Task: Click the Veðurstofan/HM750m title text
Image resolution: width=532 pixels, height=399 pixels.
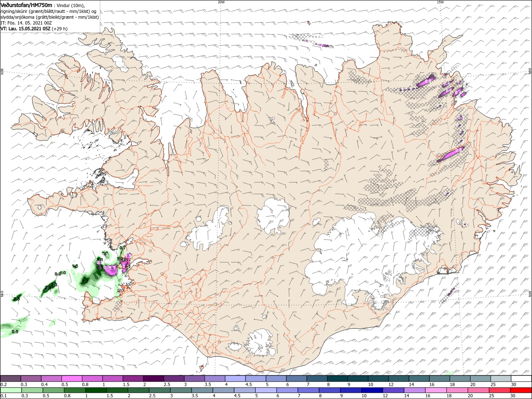Action: [27, 5]
